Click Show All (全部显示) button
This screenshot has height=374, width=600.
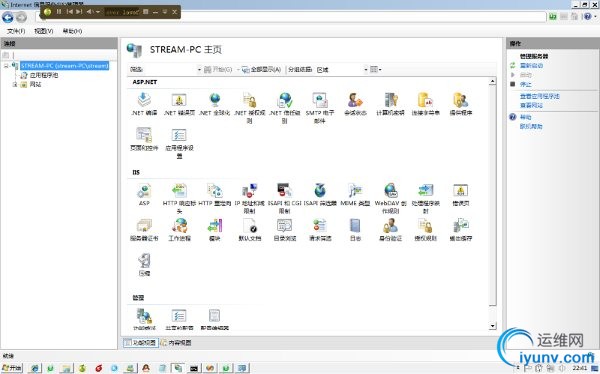(x=262, y=70)
